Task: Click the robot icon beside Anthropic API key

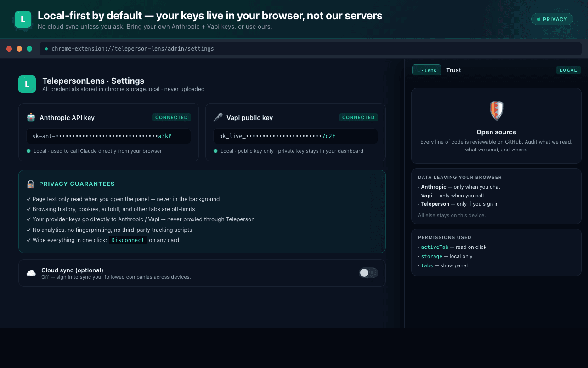Action: (31, 117)
